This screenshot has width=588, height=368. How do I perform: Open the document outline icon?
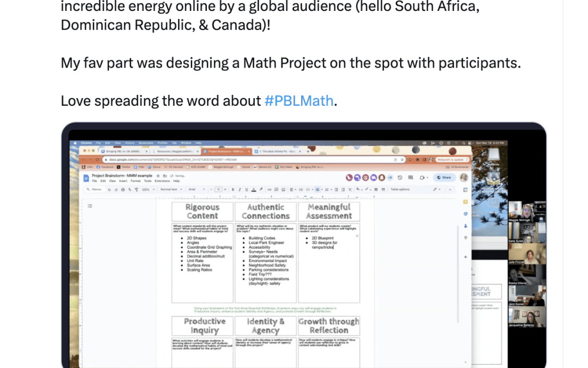[x=90, y=206]
